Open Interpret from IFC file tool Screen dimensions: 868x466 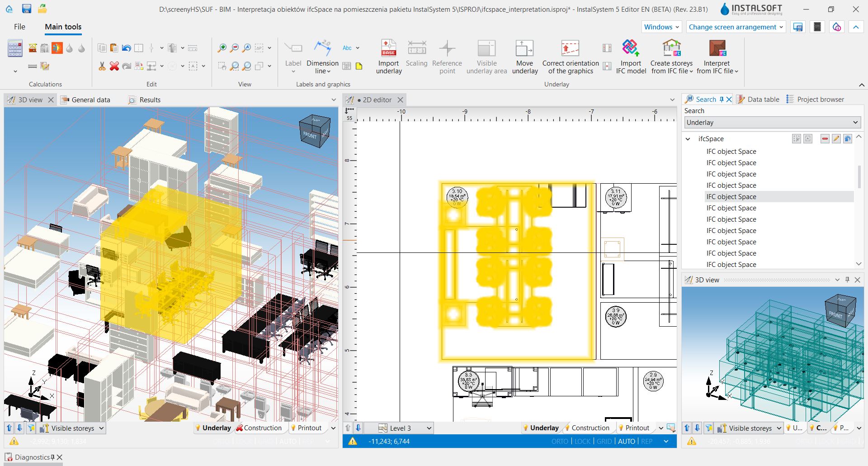coord(717,57)
